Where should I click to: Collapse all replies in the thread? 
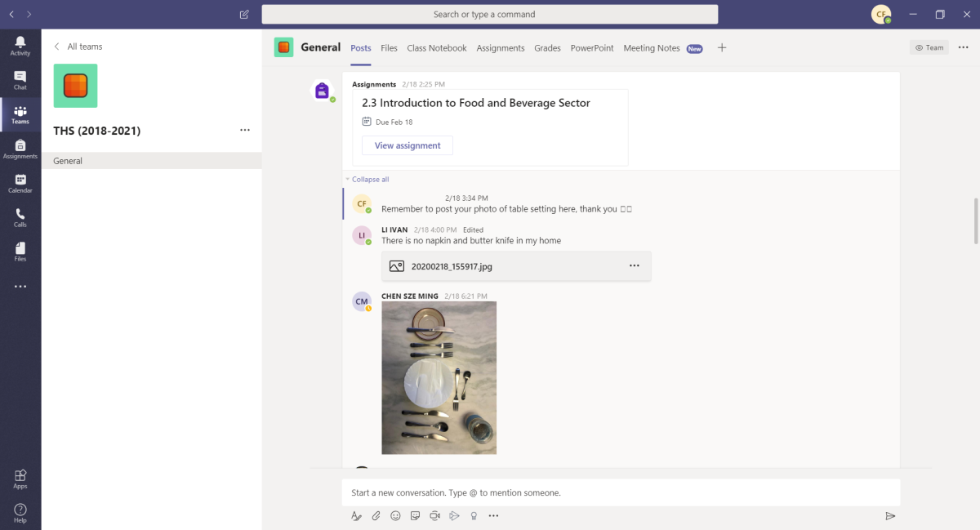pyautogui.click(x=370, y=179)
